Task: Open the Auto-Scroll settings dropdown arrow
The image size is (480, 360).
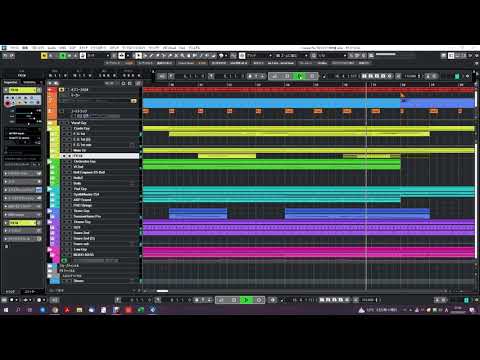Action: [x=128, y=56]
